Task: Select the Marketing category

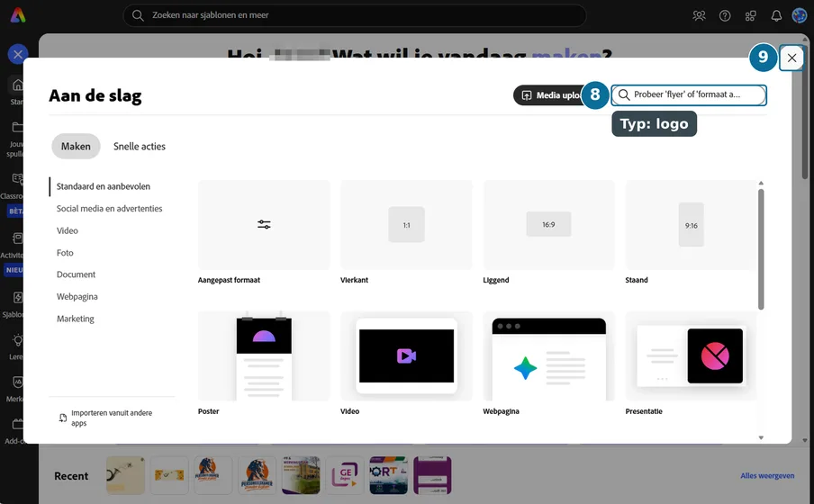Action: click(76, 319)
